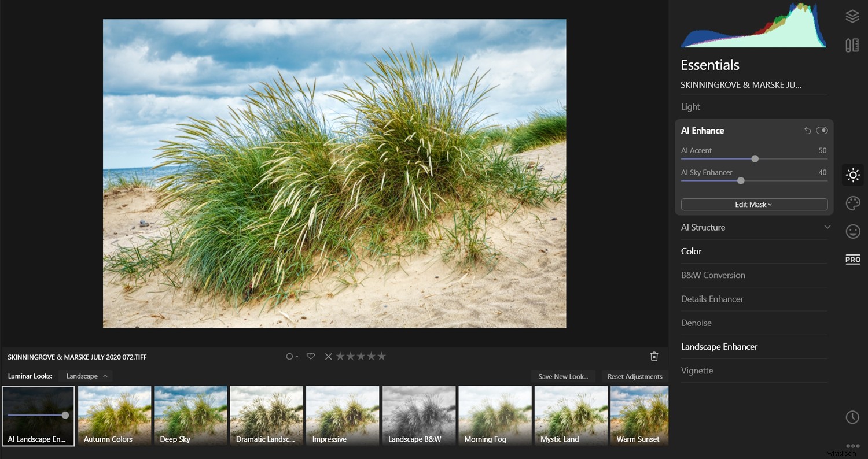Click the AI Accent slider handle
Viewport: 868px width, 459px height.
point(755,158)
